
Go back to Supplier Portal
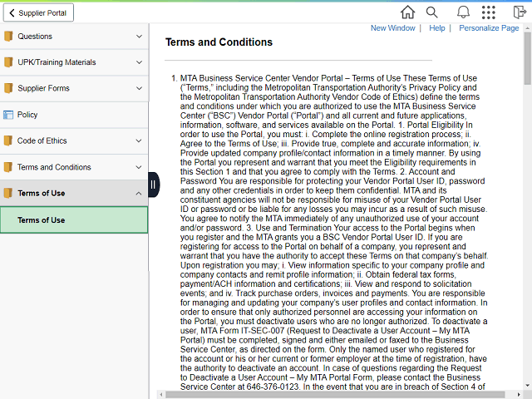click(x=38, y=13)
